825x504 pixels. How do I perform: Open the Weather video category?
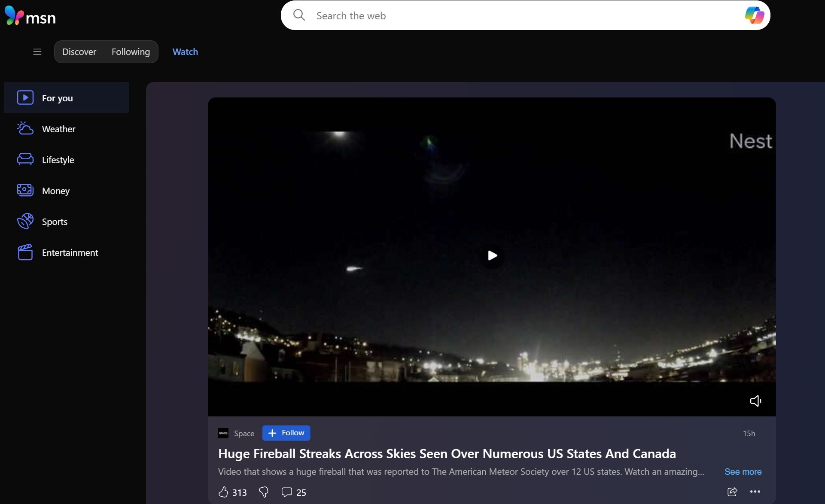click(x=58, y=129)
